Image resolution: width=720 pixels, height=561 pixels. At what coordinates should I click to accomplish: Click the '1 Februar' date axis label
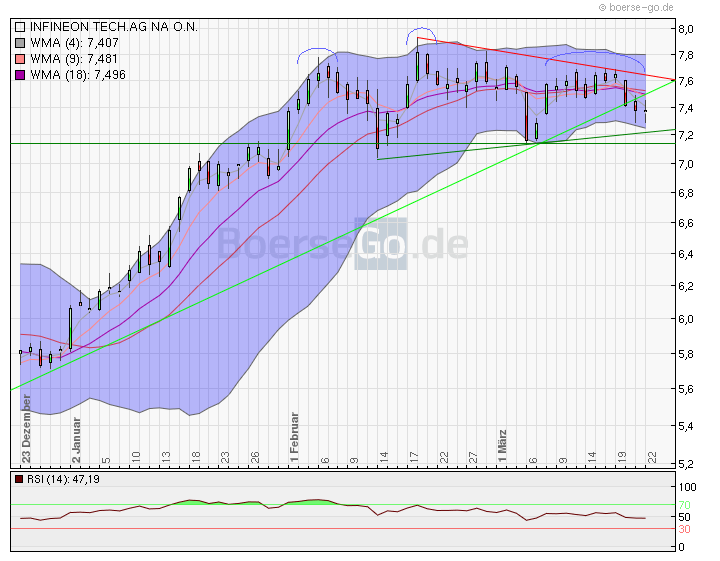pos(294,438)
